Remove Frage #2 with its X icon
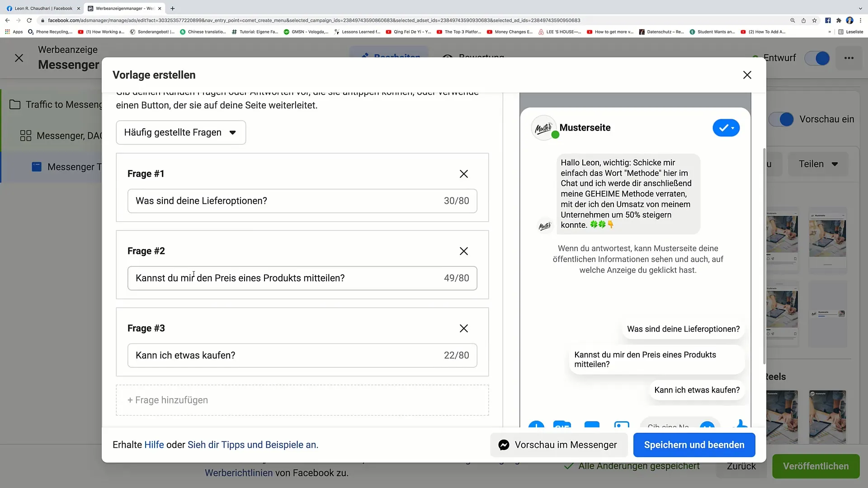The width and height of the screenshot is (868, 488). tap(463, 251)
